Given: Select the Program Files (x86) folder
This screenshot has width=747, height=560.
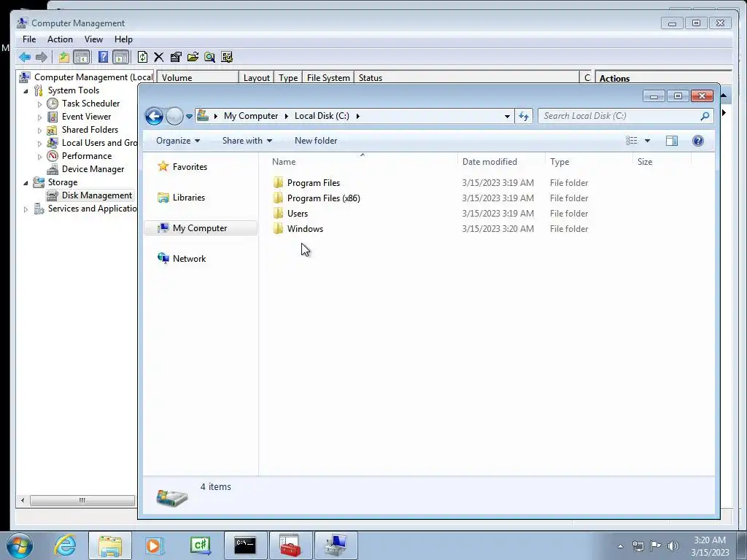Looking at the screenshot, I should [323, 198].
